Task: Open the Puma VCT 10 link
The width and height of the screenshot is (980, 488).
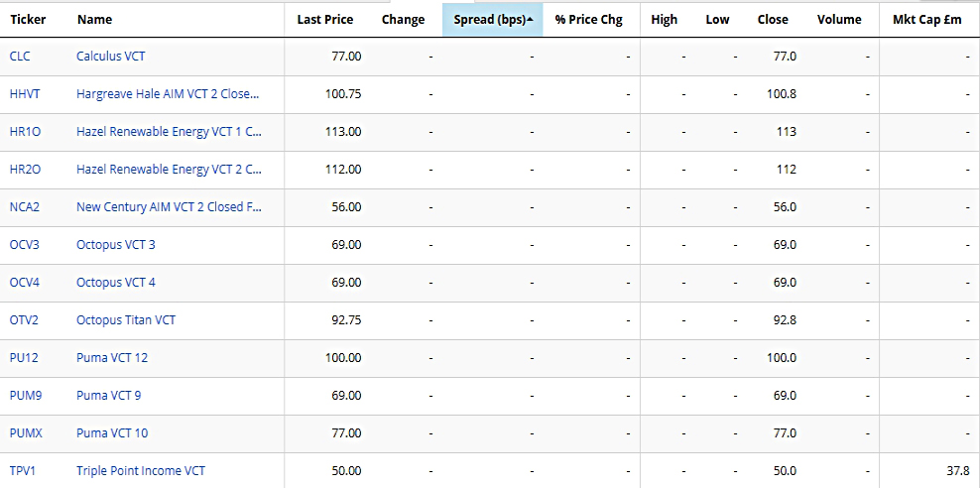Action: tap(112, 432)
